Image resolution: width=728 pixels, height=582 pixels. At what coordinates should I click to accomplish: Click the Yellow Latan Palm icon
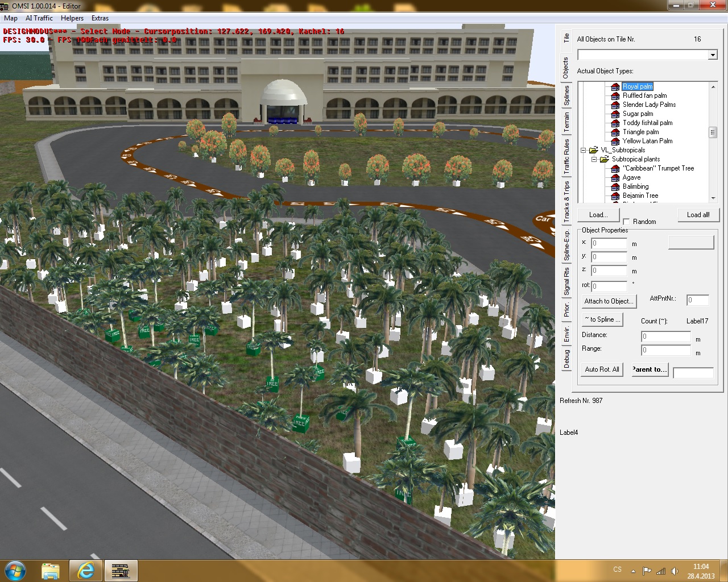coord(615,142)
